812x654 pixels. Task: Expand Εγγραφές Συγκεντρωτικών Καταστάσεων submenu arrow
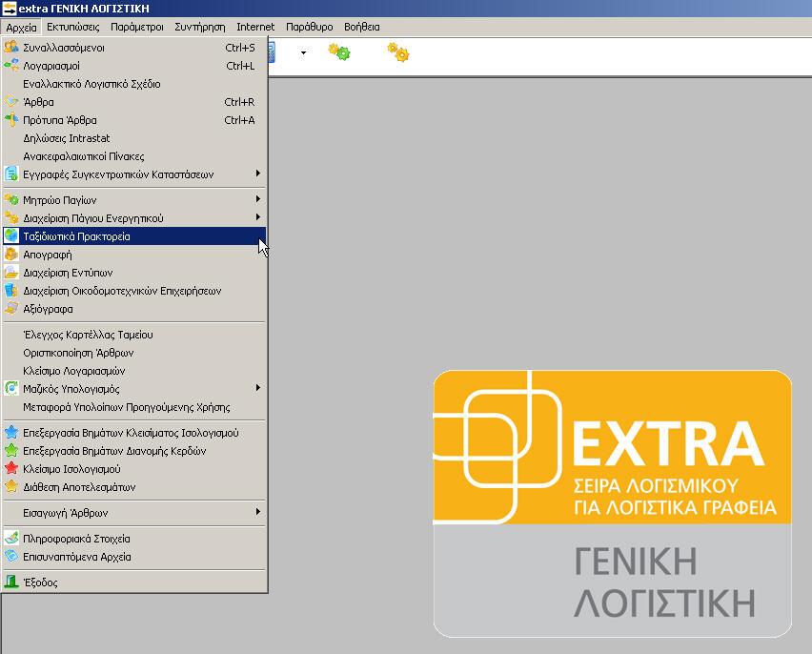tap(258, 174)
